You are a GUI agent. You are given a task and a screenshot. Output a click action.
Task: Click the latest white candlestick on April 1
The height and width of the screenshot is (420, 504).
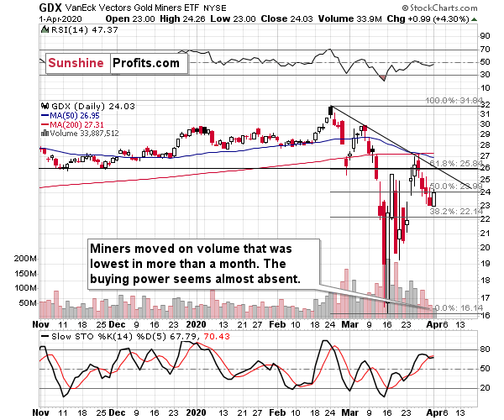pos(434,199)
